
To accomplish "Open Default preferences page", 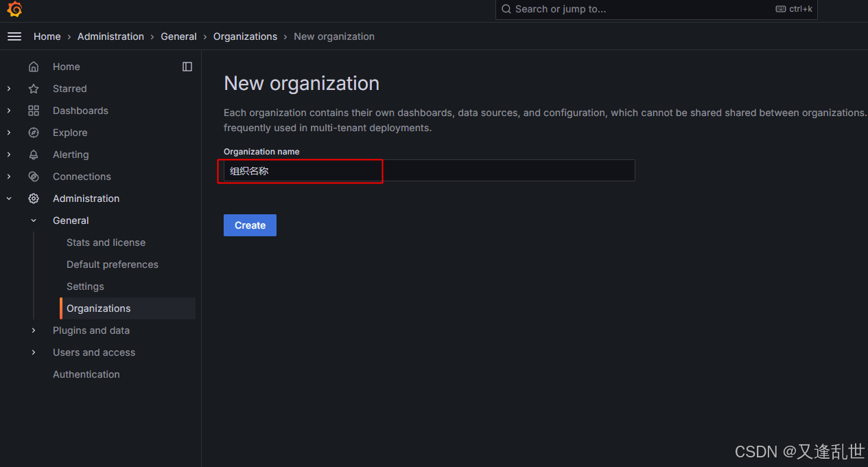I will (113, 264).
